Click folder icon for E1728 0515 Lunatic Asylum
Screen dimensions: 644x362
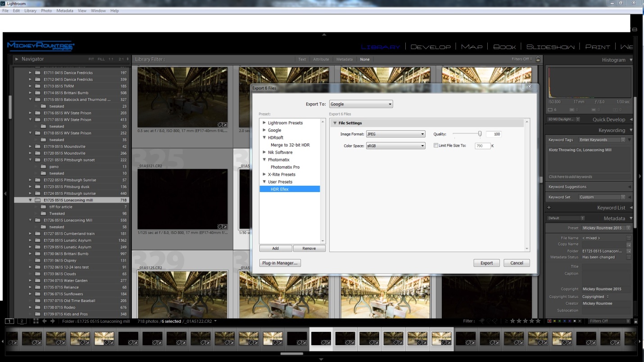click(x=38, y=240)
